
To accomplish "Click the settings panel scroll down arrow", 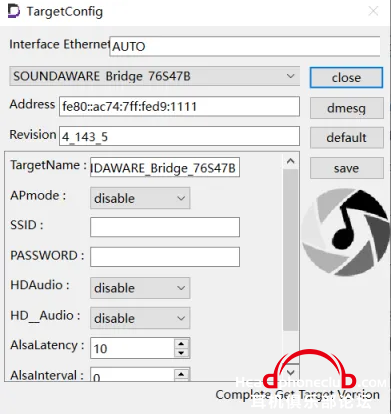I will (x=291, y=372).
